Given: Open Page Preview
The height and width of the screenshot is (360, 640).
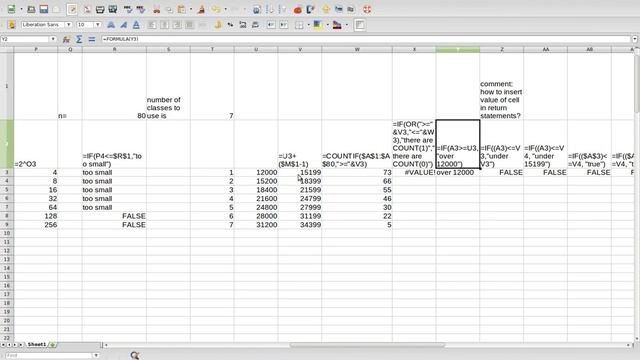Looking at the screenshot, I should (113, 9).
